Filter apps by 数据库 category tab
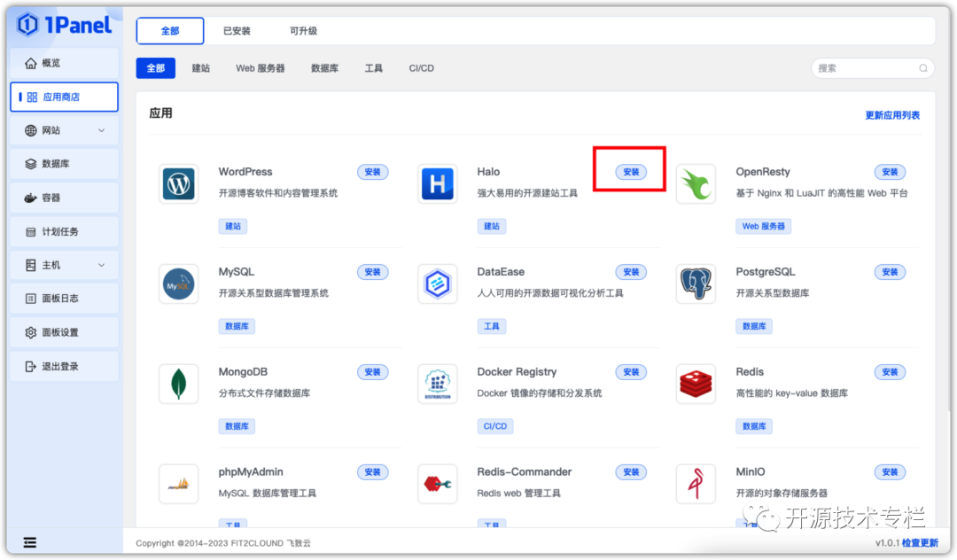Screen dimensions: 957x560 324,68
